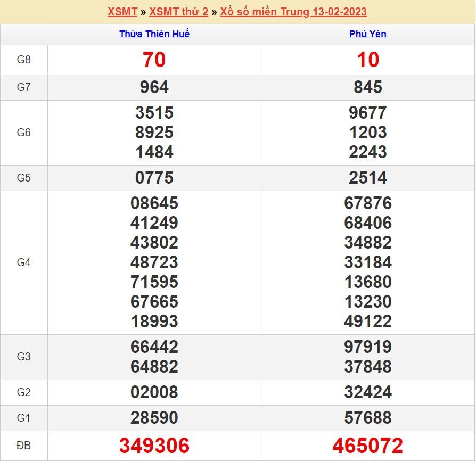The width and height of the screenshot is (476, 461).
Task: Click G1 result 28590
Action: tap(154, 417)
